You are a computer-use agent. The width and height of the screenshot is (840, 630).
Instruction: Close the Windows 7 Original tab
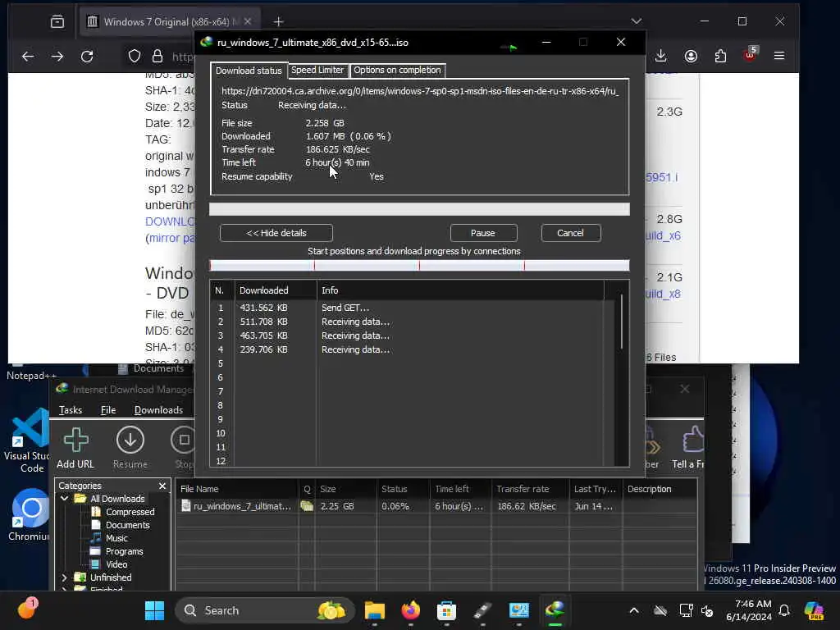[x=248, y=21]
